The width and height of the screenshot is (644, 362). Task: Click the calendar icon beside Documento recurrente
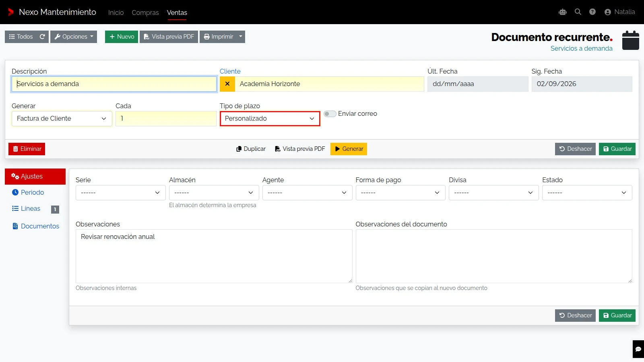631,41
